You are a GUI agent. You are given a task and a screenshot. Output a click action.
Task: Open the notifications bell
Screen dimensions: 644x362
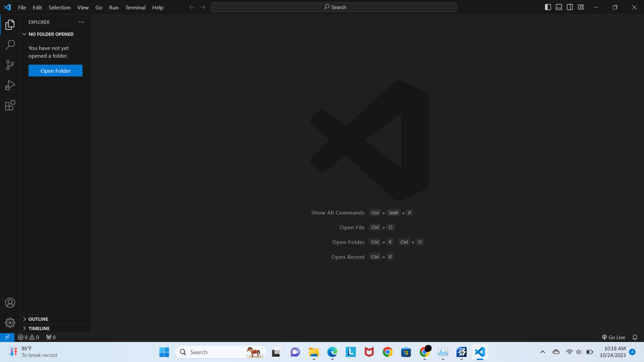pos(635,337)
